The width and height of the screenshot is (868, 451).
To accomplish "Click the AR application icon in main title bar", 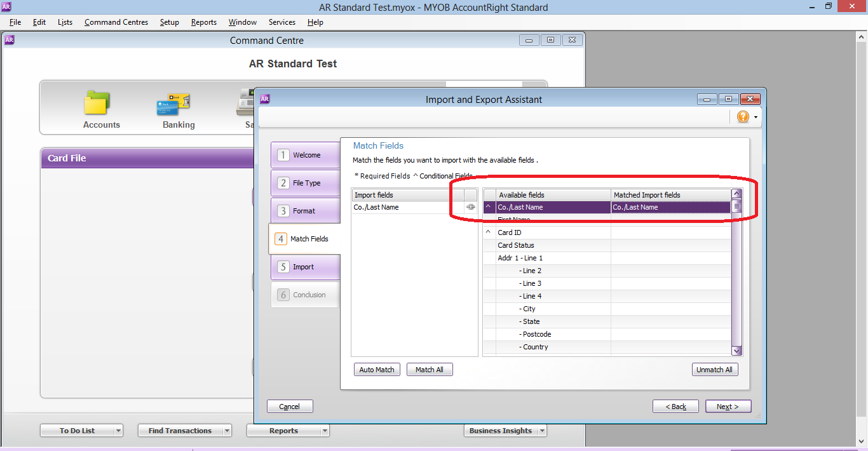I will (x=7, y=6).
